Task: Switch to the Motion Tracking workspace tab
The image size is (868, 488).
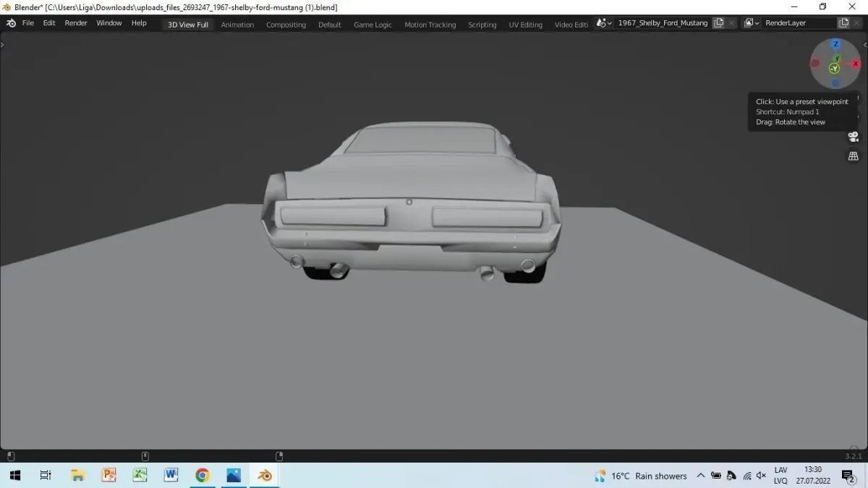Action: coord(430,25)
